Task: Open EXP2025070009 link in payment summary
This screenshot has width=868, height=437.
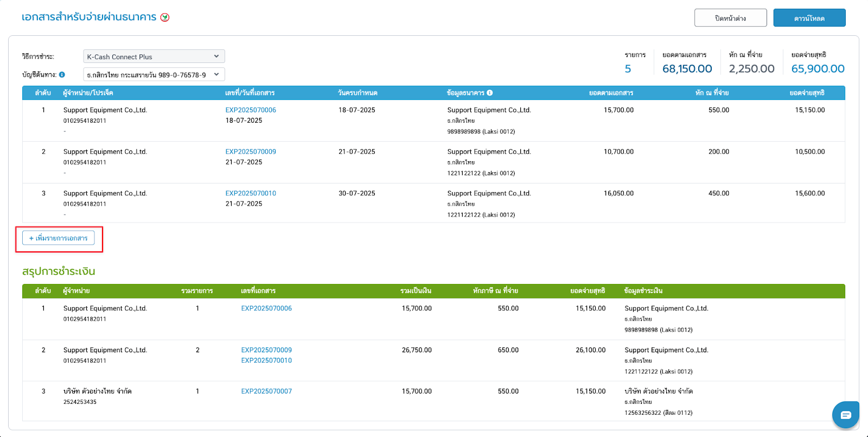Action: [x=266, y=350]
